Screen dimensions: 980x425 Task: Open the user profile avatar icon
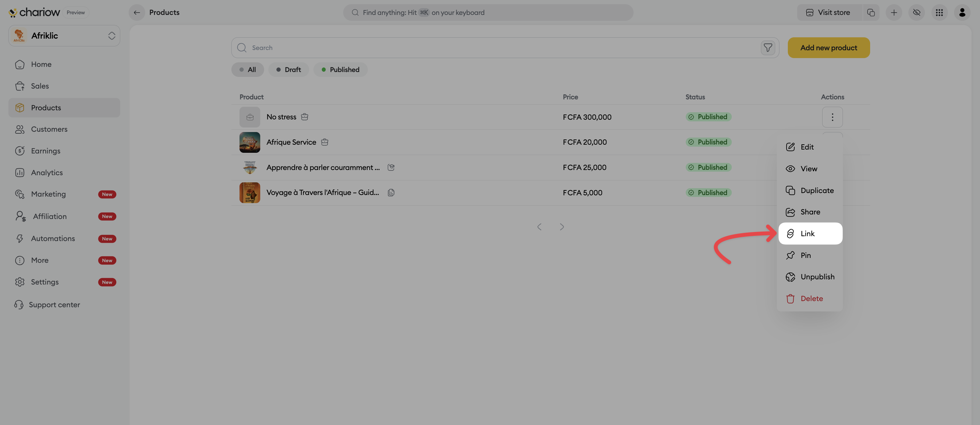tap(962, 13)
